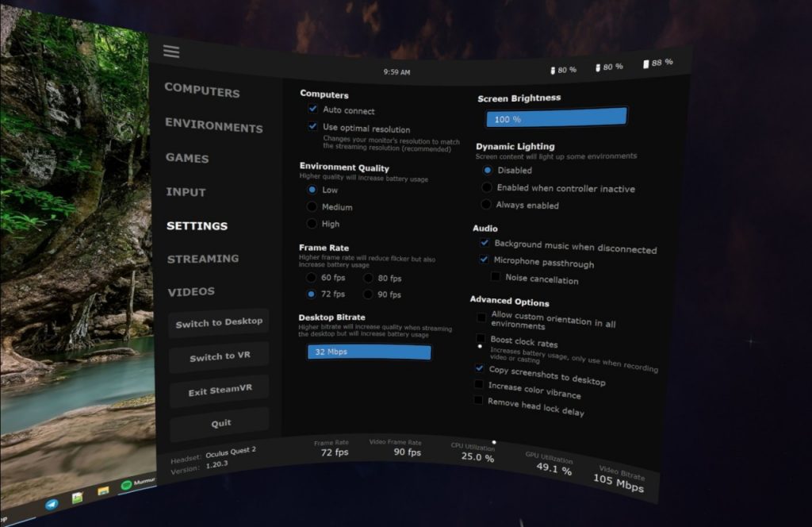Enable Noise cancellation checkbox
The image size is (812, 527).
point(496,276)
